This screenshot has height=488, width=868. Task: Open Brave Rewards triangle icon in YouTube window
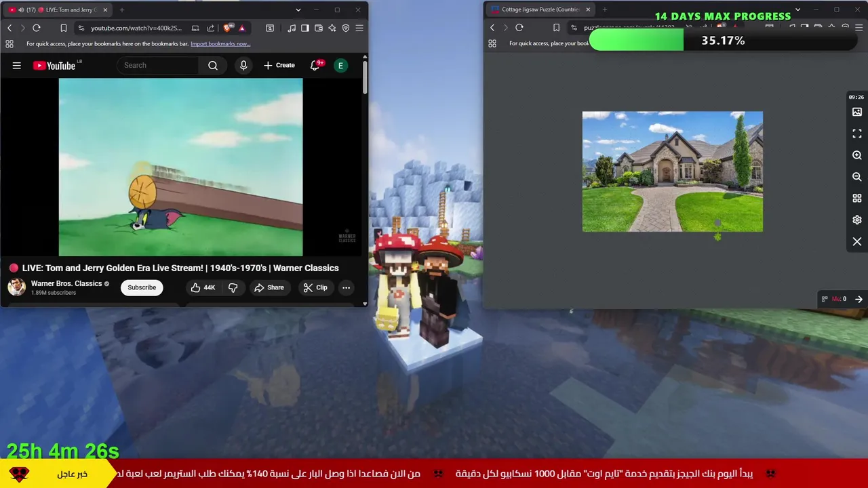point(242,28)
